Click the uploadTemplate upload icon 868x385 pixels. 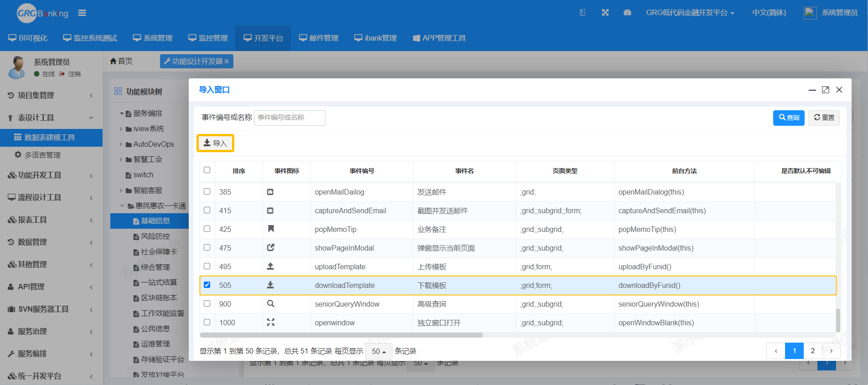[270, 266]
